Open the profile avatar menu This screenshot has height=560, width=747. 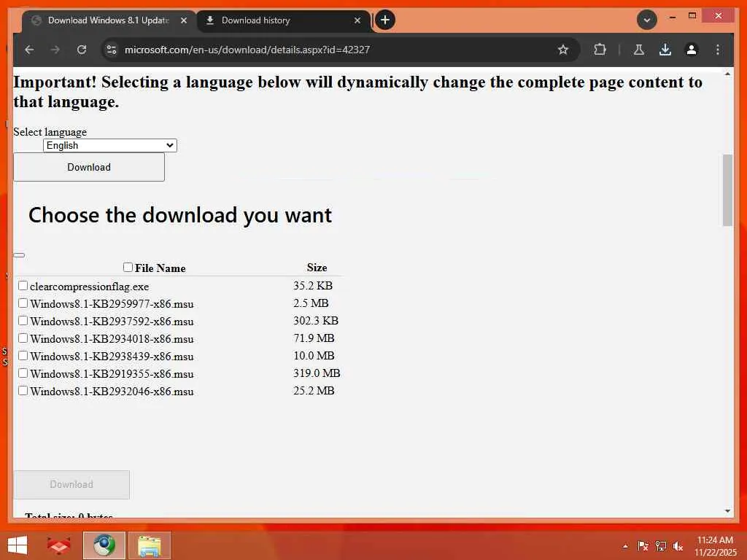(692, 50)
